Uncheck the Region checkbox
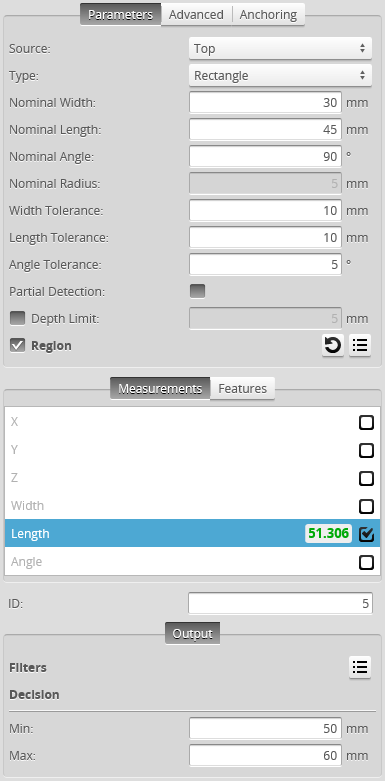The height and width of the screenshot is (781, 385). (x=17, y=345)
